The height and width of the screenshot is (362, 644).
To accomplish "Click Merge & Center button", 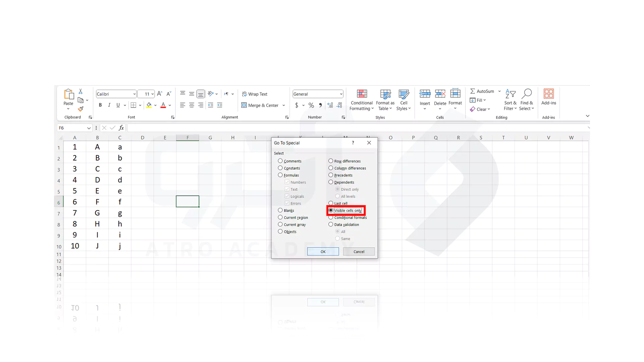I will (260, 105).
